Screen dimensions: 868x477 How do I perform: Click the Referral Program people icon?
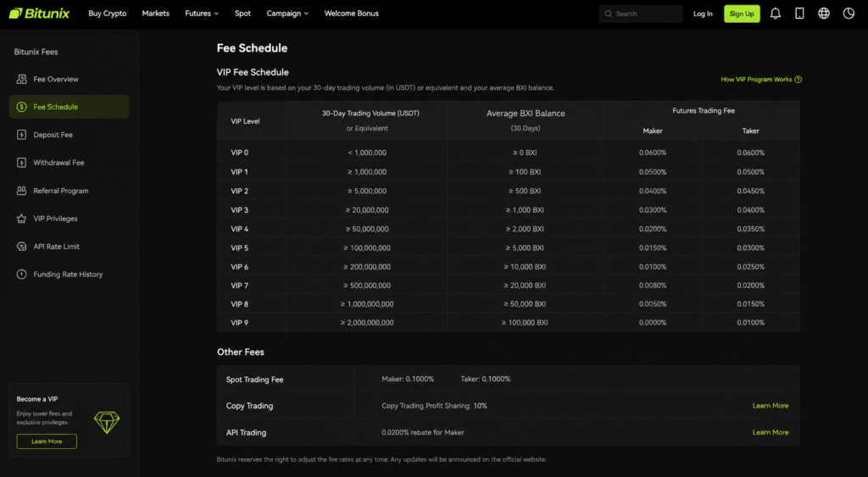pos(21,191)
